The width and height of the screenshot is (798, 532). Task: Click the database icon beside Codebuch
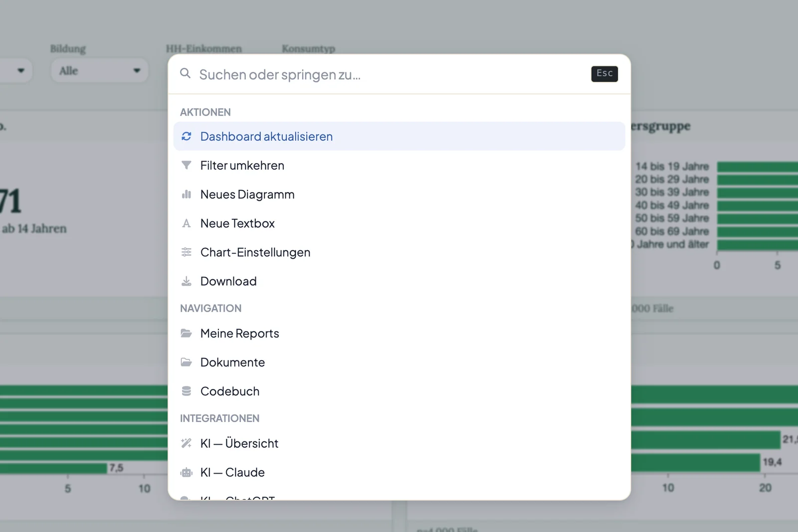coord(187,391)
